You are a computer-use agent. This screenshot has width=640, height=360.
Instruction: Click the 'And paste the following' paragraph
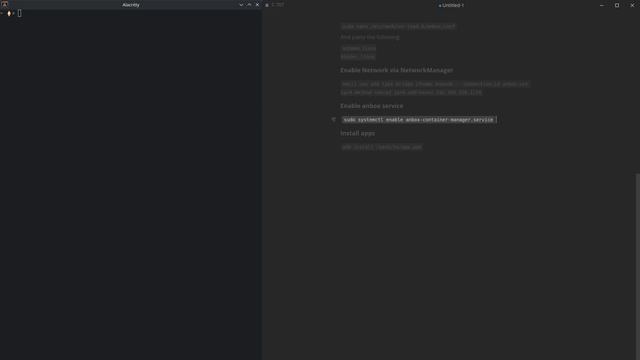pos(370,37)
